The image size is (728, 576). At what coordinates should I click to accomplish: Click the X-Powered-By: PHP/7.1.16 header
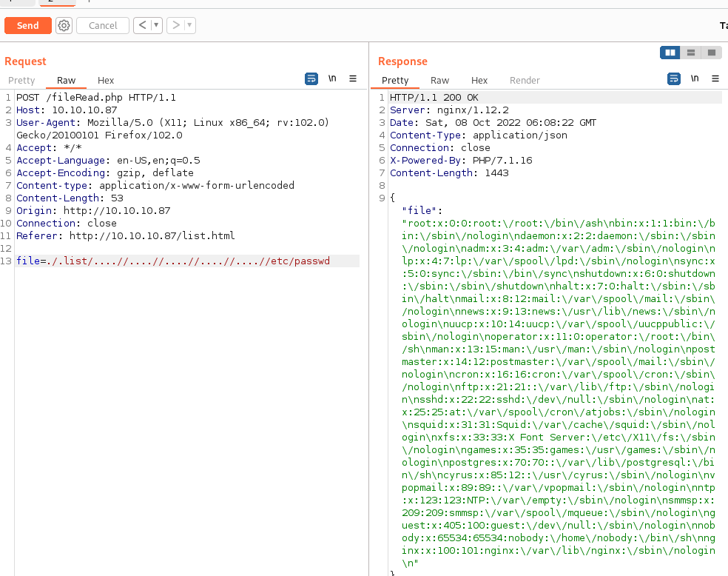point(461,160)
